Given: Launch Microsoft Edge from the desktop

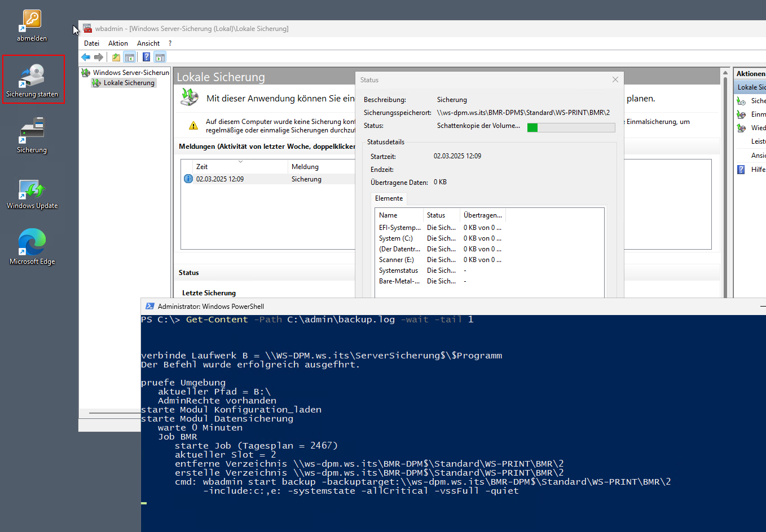Looking at the screenshot, I should [x=32, y=247].
